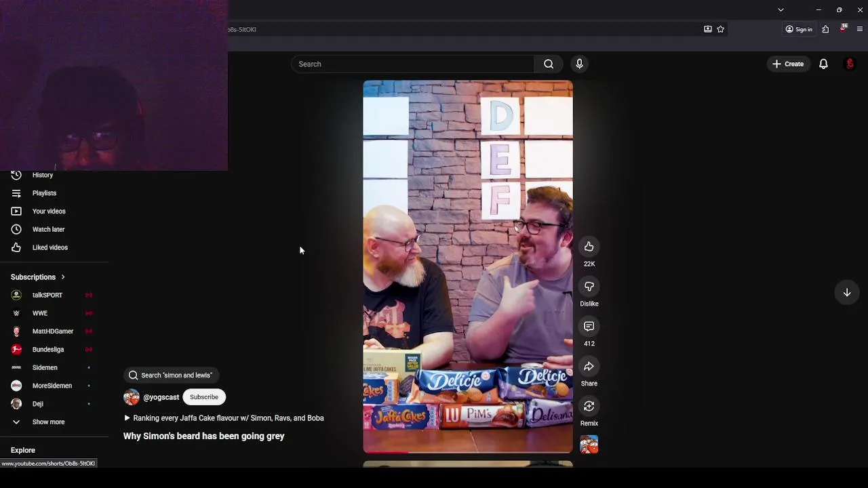Click the search magnifier button
868x488 pixels.
click(x=549, y=64)
